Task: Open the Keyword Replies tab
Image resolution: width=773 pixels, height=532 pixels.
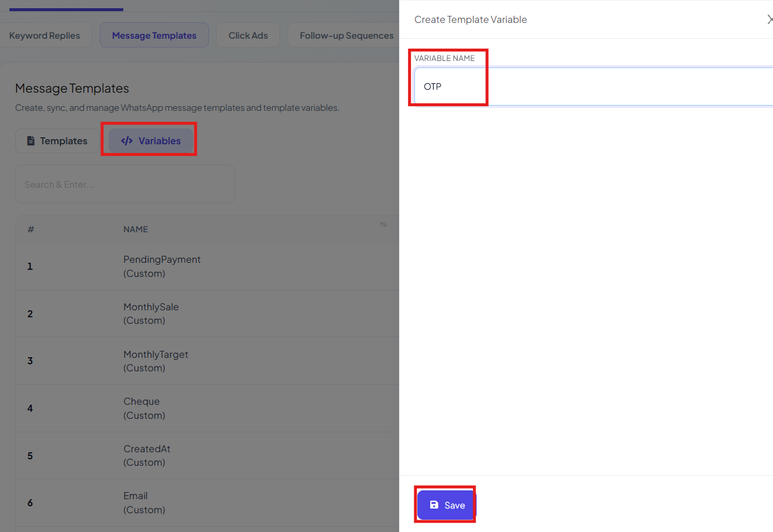Action: click(45, 35)
